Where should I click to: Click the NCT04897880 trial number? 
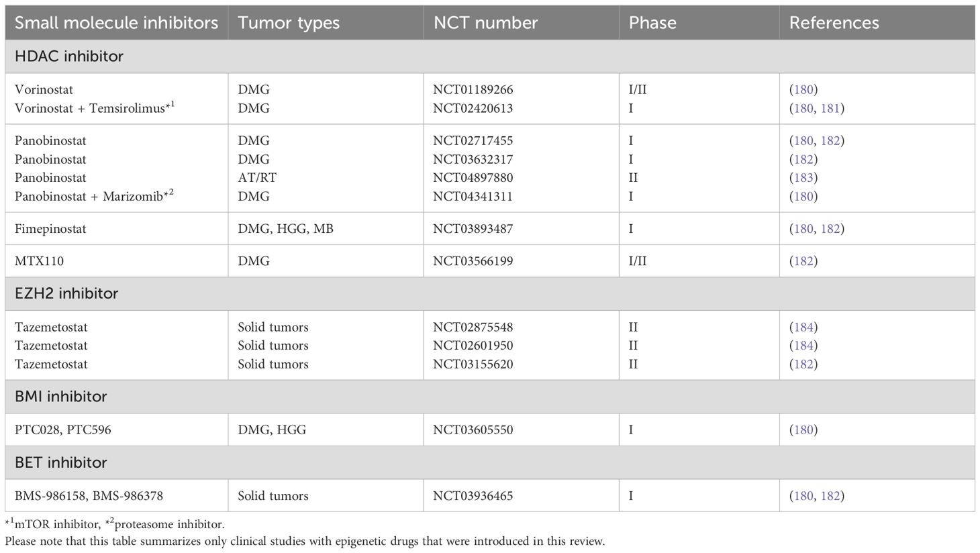[473, 178]
